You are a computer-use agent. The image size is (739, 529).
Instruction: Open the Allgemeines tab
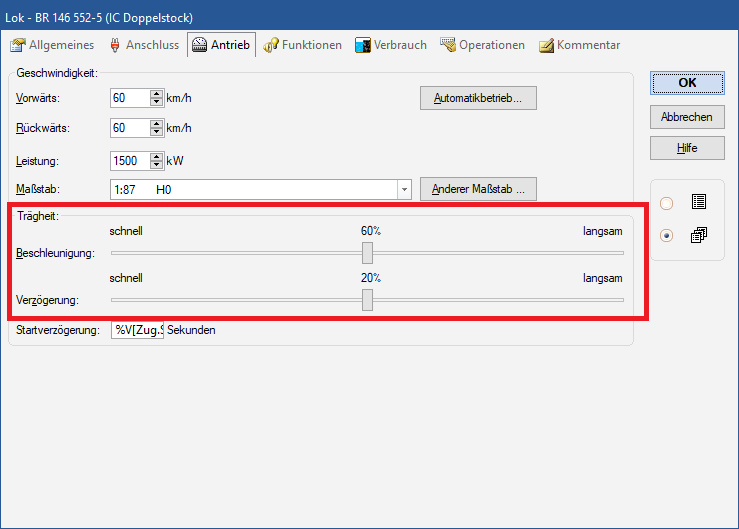coord(52,45)
